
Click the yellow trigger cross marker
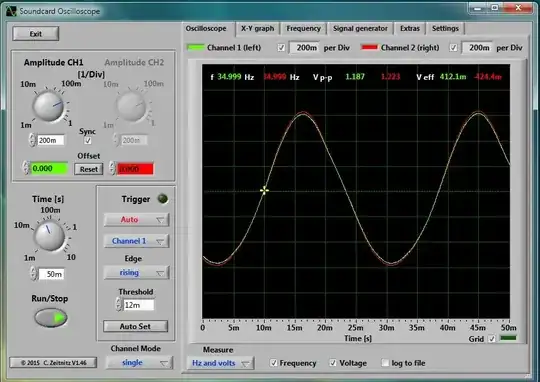[x=264, y=190]
